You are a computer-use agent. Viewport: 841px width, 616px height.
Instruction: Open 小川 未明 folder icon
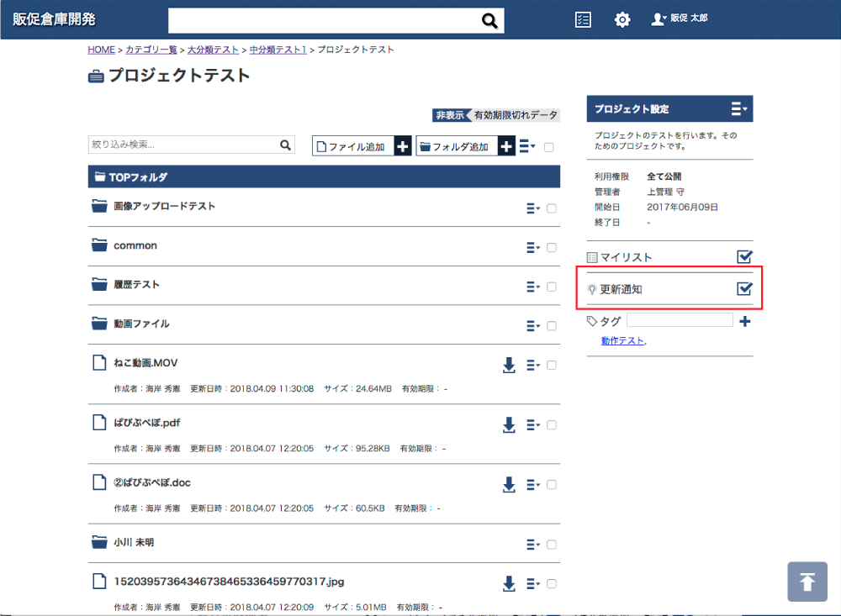click(99, 542)
